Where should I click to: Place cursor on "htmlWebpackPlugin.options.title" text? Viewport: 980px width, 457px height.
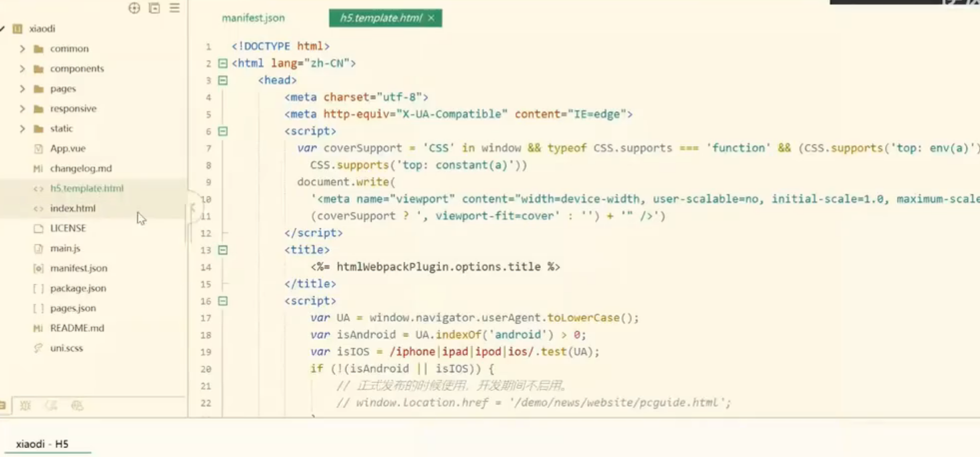pyautogui.click(x=438, y=267)
